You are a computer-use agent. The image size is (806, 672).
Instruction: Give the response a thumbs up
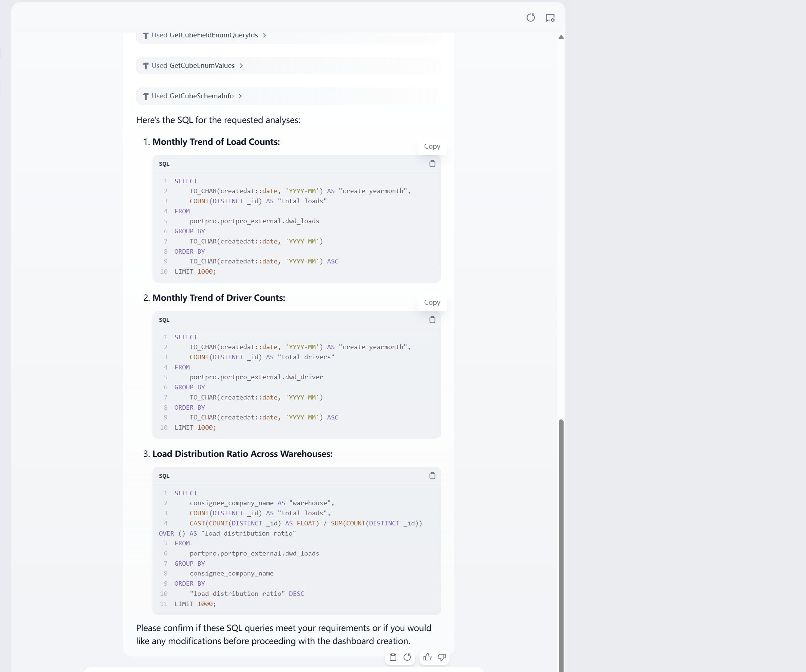(427, 657)
